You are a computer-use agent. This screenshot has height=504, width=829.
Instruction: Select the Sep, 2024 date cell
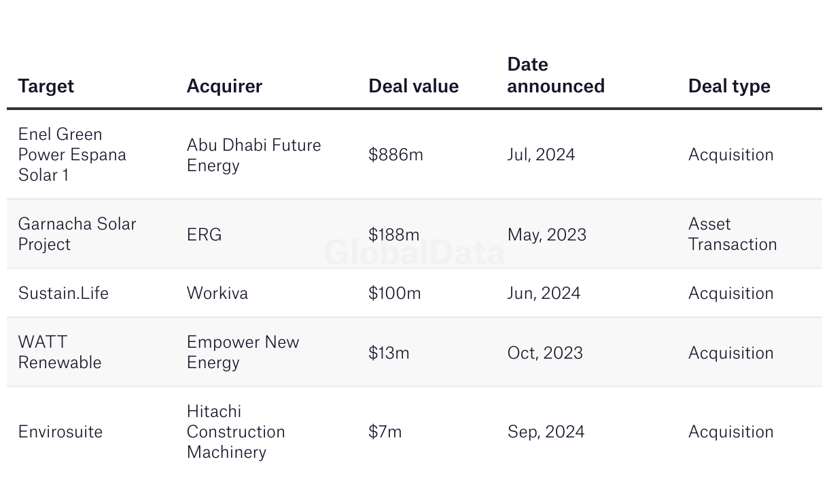(x=546, y=432)
